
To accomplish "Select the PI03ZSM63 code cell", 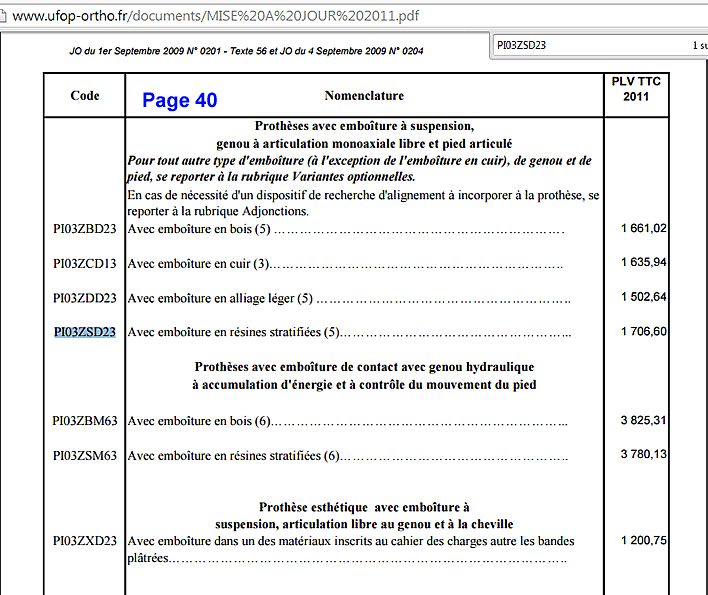I will pyautogui.click(x=85, y=456).
